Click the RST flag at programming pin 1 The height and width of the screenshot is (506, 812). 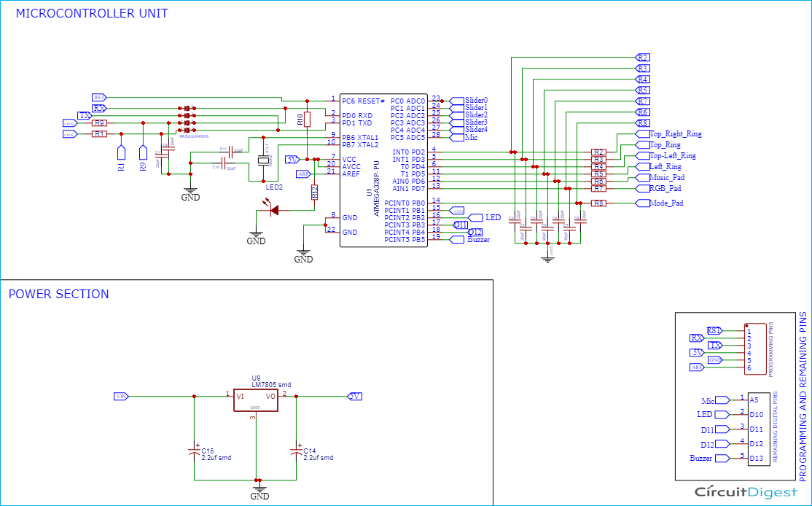pos(714,330)
